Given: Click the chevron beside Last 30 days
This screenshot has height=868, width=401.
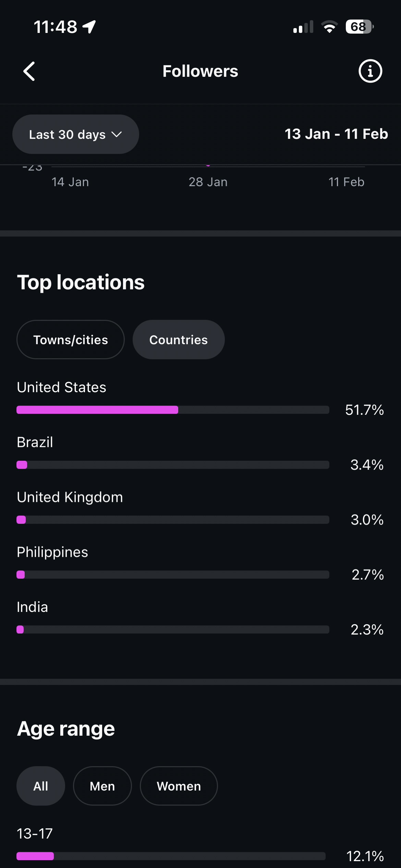Looking at the screenshot, I should [x=117, y=134].
